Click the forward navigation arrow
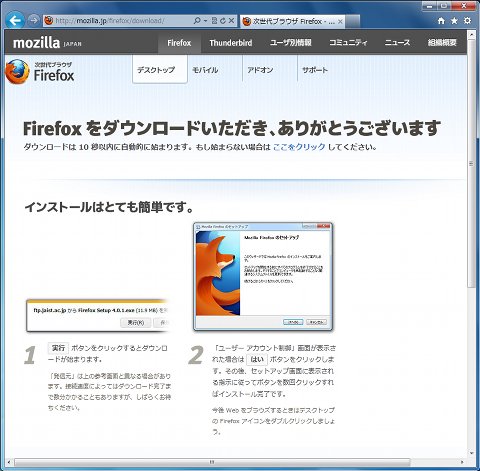480x471 pixels. click(x=33, y=20)
